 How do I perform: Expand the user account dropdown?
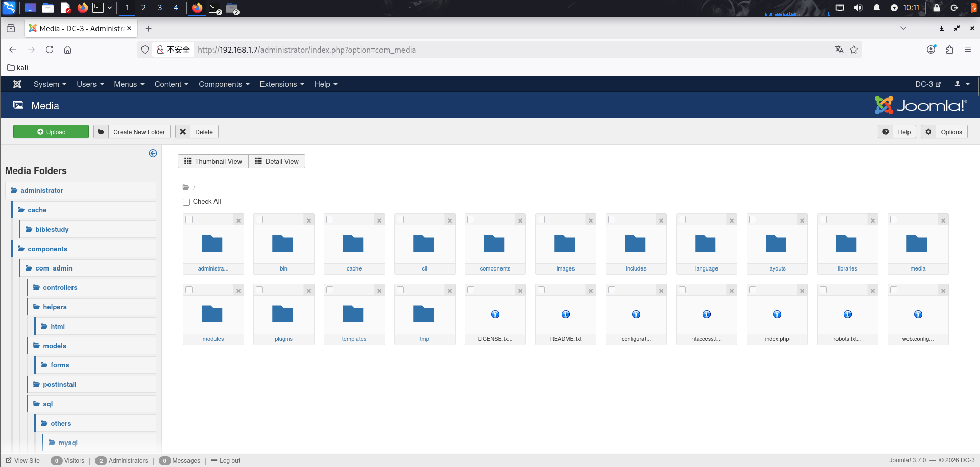click(x=962, y=84)
